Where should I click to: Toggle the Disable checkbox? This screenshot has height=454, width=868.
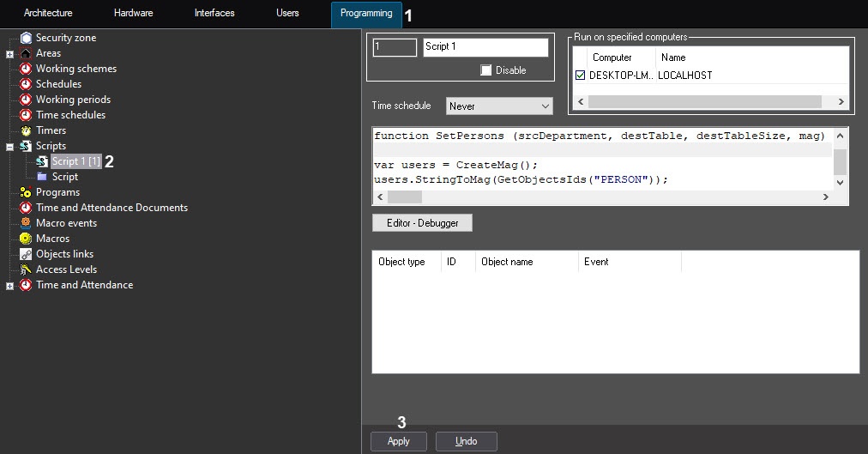click(x=486, y=70)
